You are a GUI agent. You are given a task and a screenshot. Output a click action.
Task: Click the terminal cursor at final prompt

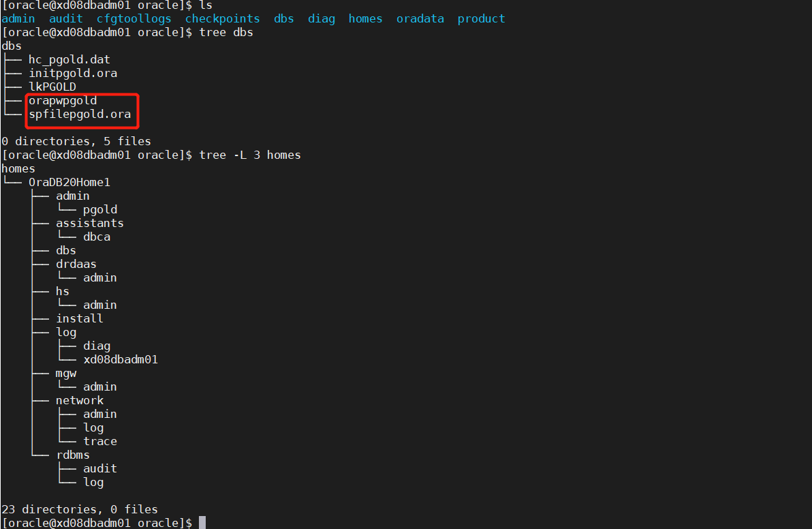point(202,522)
